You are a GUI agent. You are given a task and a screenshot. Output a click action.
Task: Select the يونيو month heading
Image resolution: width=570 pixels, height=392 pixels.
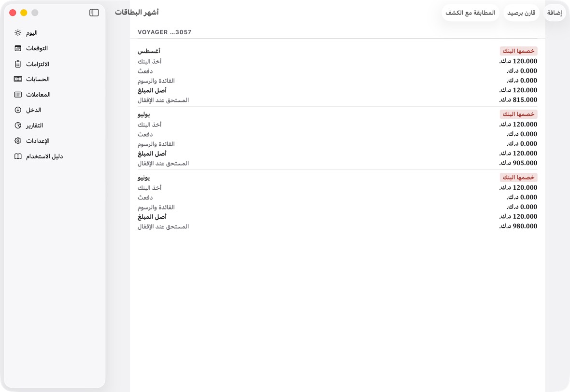tap(144, 178)
